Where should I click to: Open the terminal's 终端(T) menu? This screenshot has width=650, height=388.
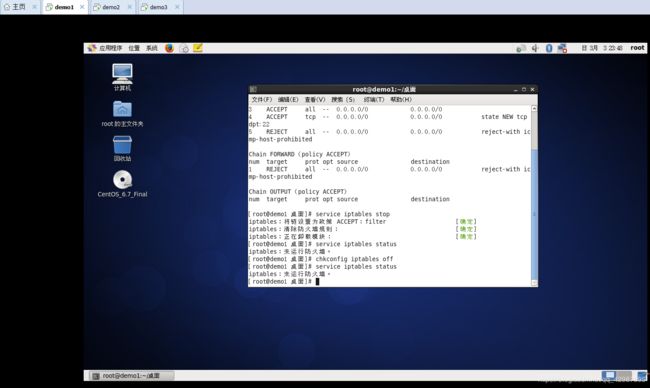[374, 99]
